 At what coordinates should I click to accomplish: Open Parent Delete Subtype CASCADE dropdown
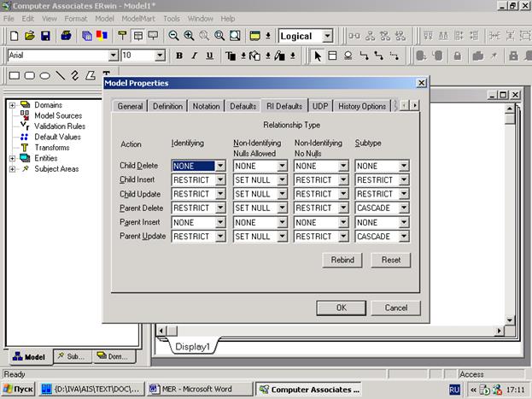tap(404, 208)
